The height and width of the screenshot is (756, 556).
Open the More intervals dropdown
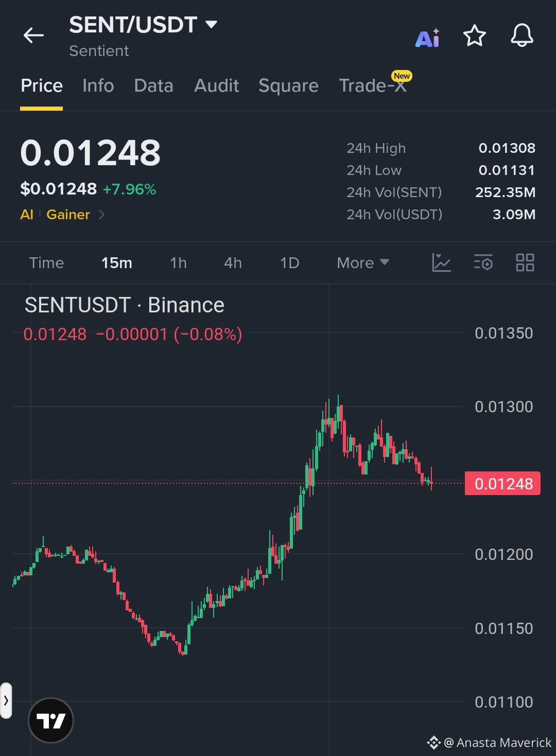click(362, 263)
